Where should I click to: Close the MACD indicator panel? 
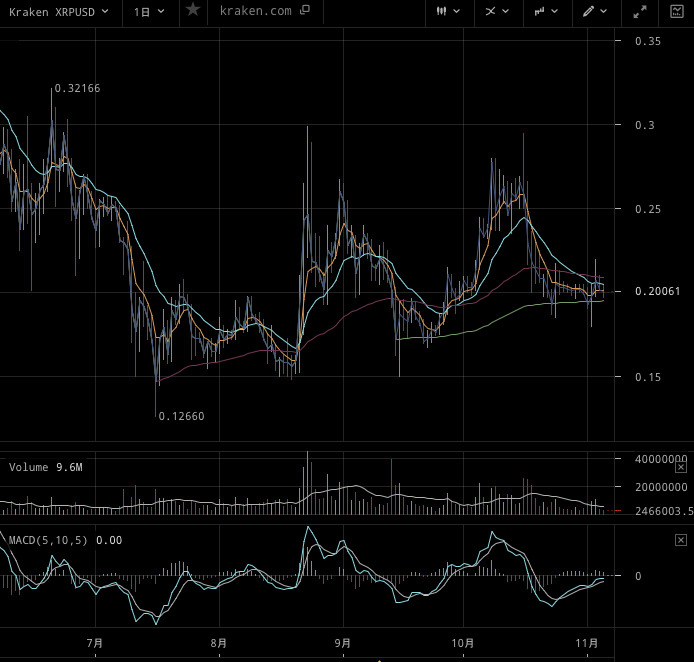click(681, 540)
